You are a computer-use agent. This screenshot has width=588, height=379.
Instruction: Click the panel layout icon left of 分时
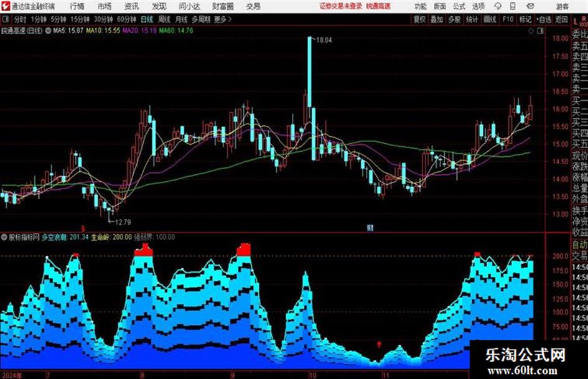click(x=5, y=19)
